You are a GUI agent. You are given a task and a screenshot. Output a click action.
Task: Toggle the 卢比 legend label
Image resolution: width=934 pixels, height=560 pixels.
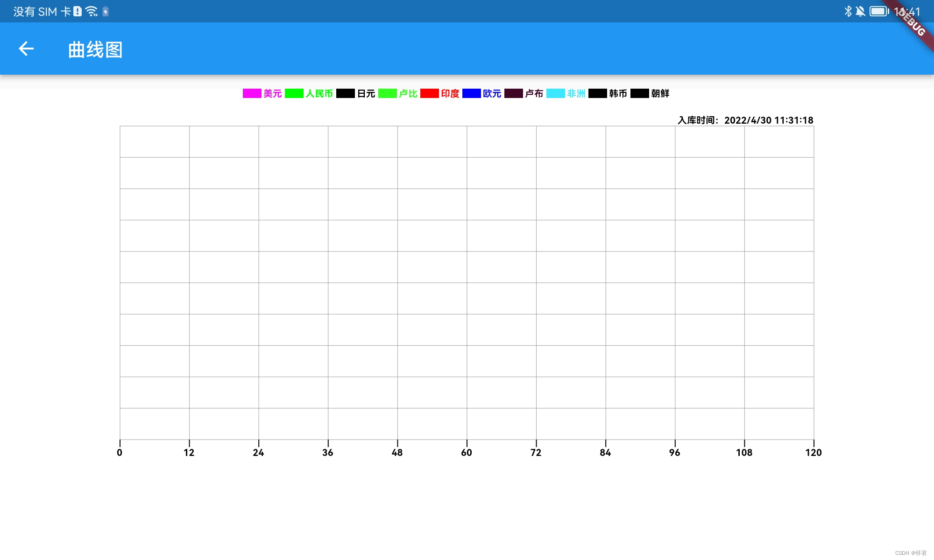pos(408,93)
